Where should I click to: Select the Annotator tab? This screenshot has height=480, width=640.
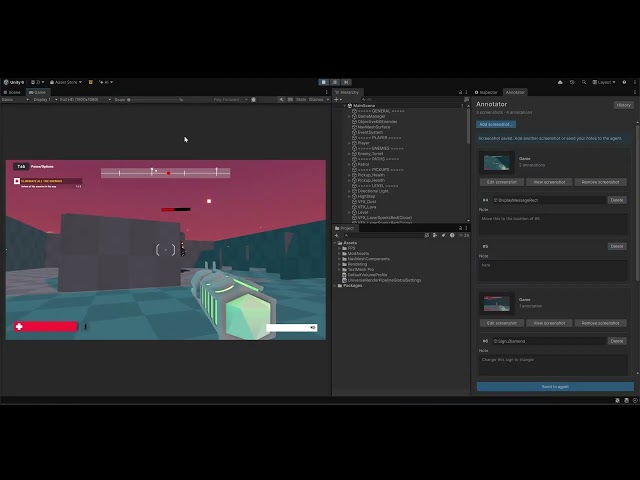coord(515,92)
